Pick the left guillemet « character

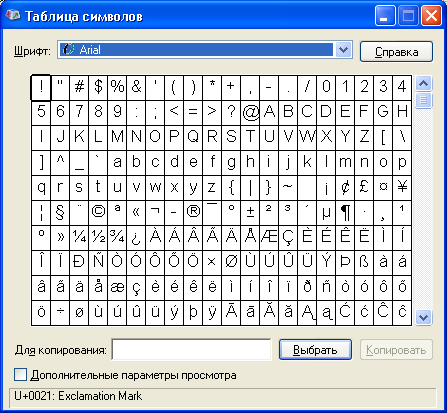coord(136,212)
